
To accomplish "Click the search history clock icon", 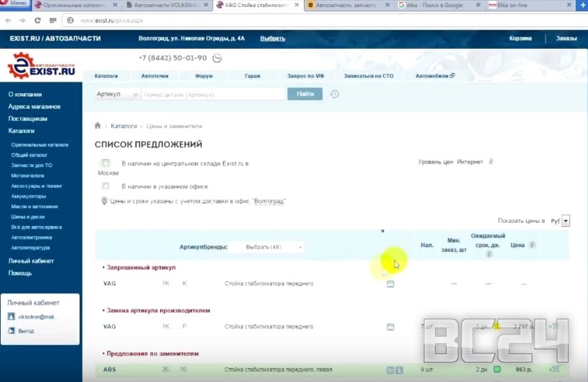I will tap(335, 94).
